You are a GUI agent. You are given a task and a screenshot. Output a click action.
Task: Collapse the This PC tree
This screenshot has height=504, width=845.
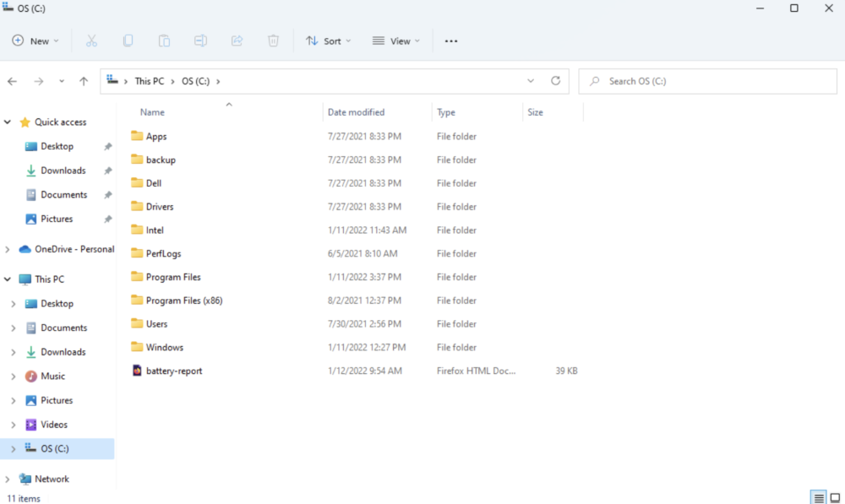(x=8, y=279)
